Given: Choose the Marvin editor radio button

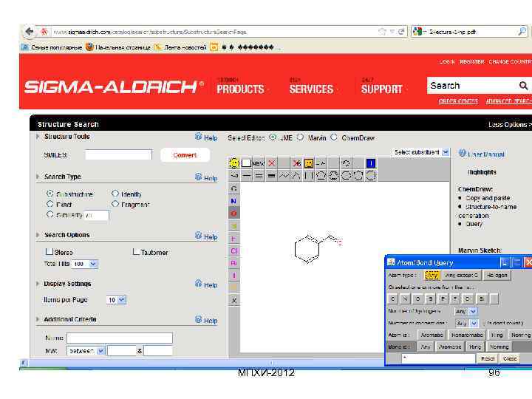Looking at the screenshot, I should coord(300,137).
